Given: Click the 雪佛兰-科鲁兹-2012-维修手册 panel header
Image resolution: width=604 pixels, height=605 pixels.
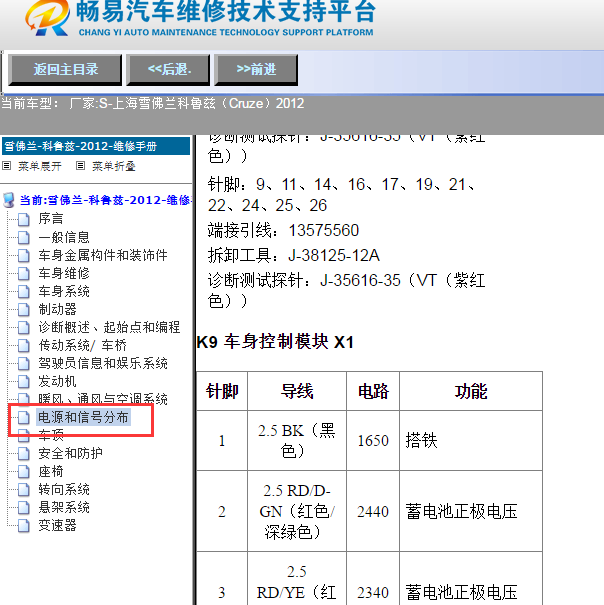Looking at the screenshot, I should pyautogui.click(x=96, y=146).
